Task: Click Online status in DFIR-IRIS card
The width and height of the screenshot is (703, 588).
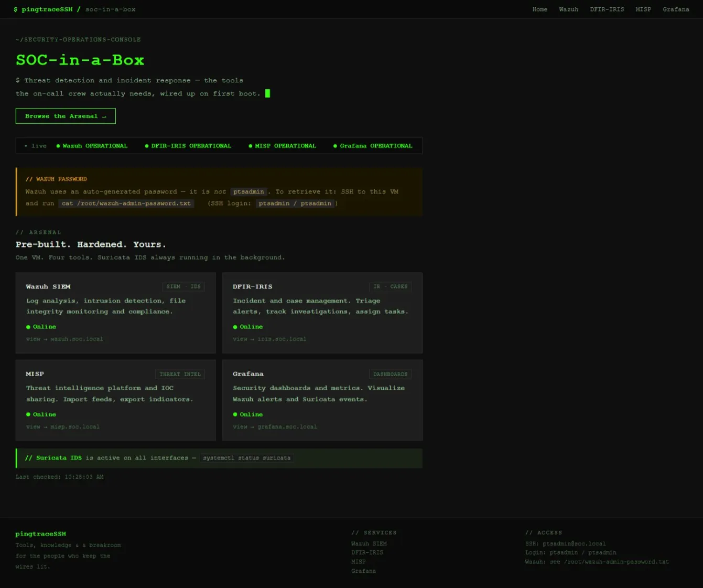Action: tap(248, 327)
